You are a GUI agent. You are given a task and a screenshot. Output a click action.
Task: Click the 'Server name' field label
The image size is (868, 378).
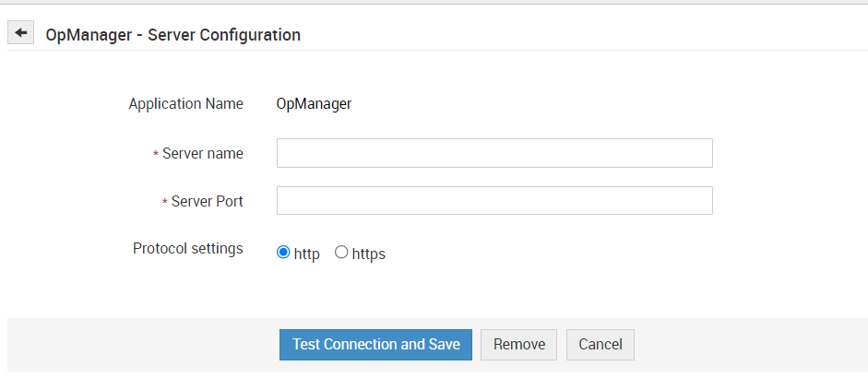coord(202,154)
